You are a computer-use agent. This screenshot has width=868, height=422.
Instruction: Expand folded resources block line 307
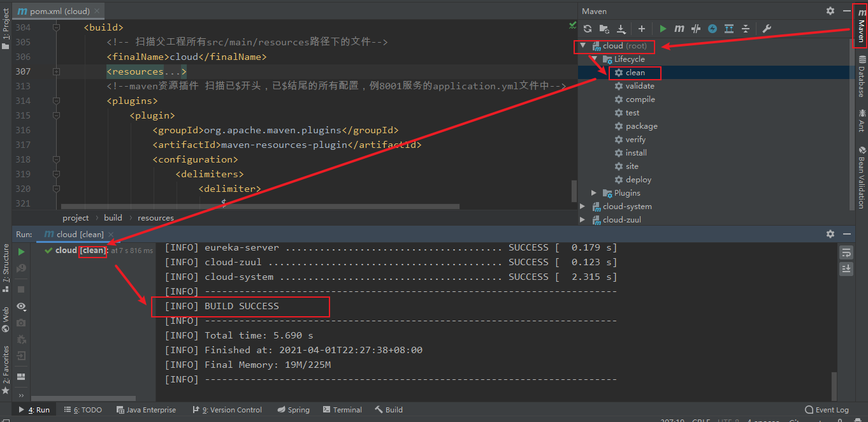pos(56,72)
